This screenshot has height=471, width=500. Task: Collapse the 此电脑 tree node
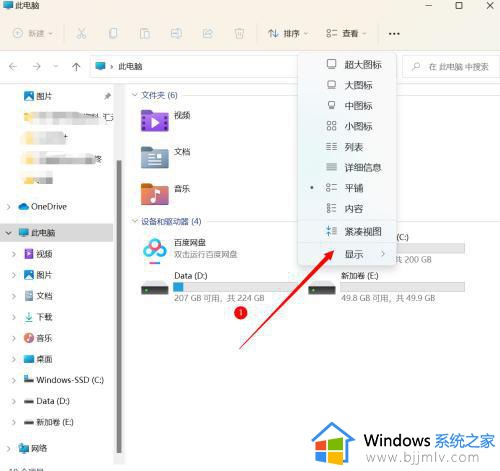[x=9, y=233]
